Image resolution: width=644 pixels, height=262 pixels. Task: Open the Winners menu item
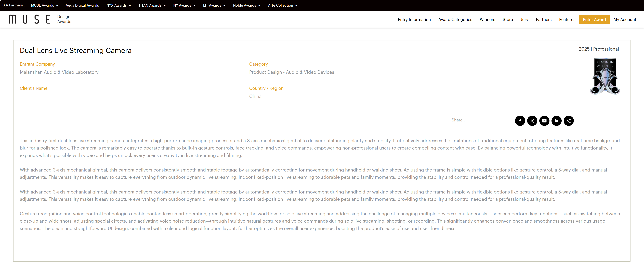[x=487, y=20]
